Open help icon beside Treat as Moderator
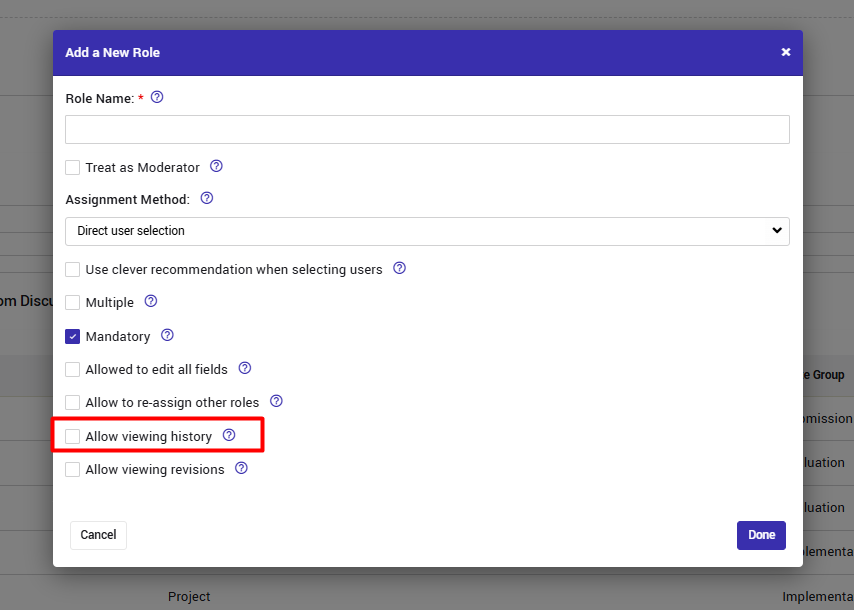Viewport: 854px width, 610px height. (x=216, y=166)
